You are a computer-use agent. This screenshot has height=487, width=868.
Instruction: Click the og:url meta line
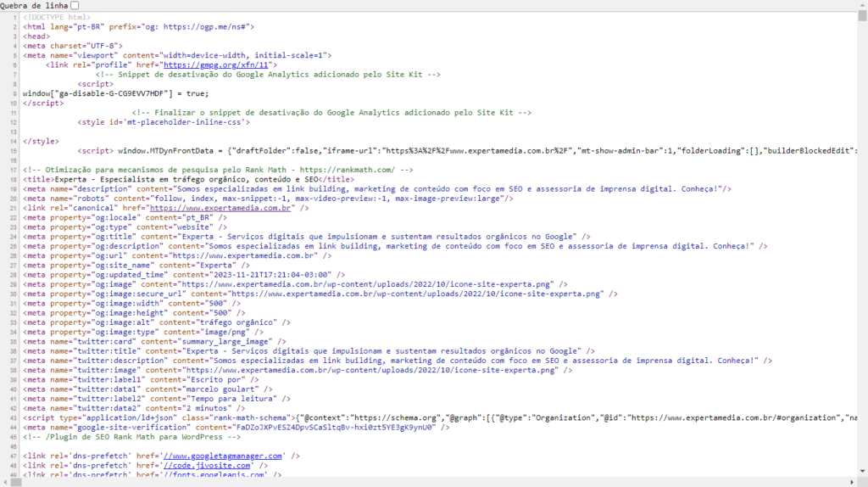click(x=177, y=256)
